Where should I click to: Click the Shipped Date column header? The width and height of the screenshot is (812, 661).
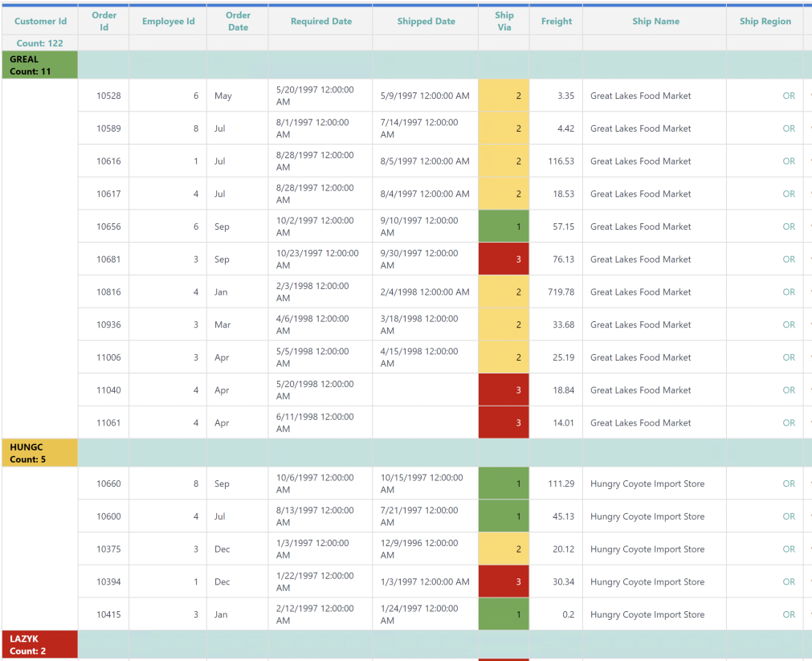[x=426, y=21]
